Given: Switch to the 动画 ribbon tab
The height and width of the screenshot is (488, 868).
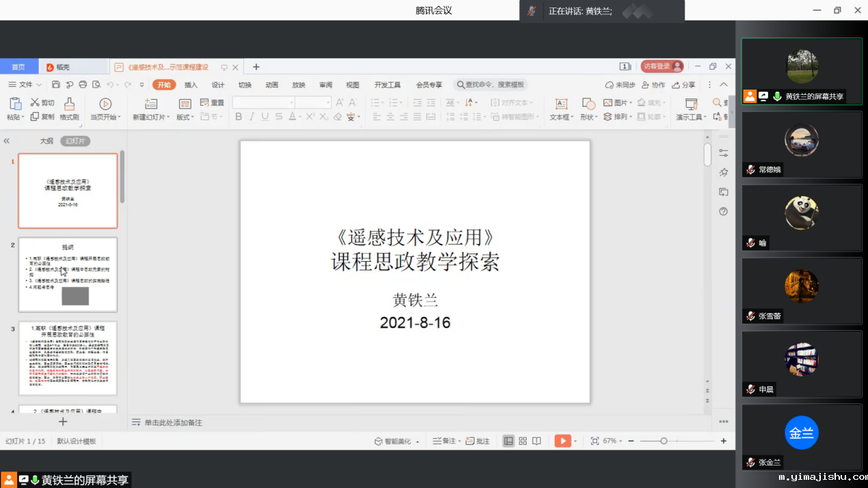Looking at the screenshot, I should coord(272,85).
